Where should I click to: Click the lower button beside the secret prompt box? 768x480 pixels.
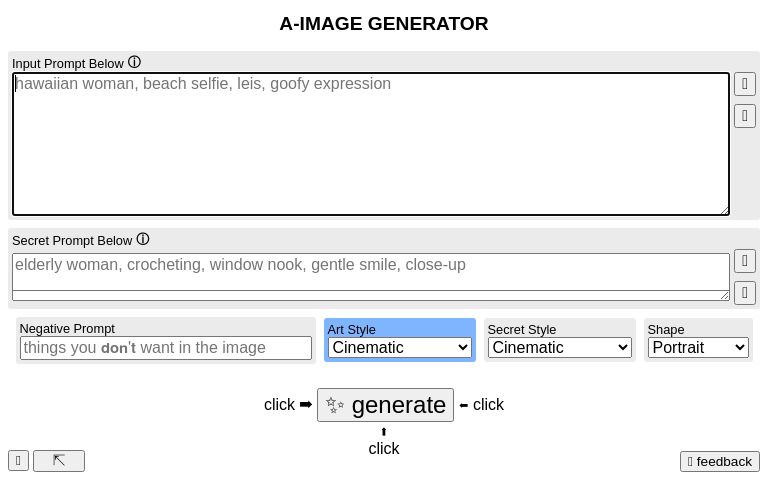[745, 293]
